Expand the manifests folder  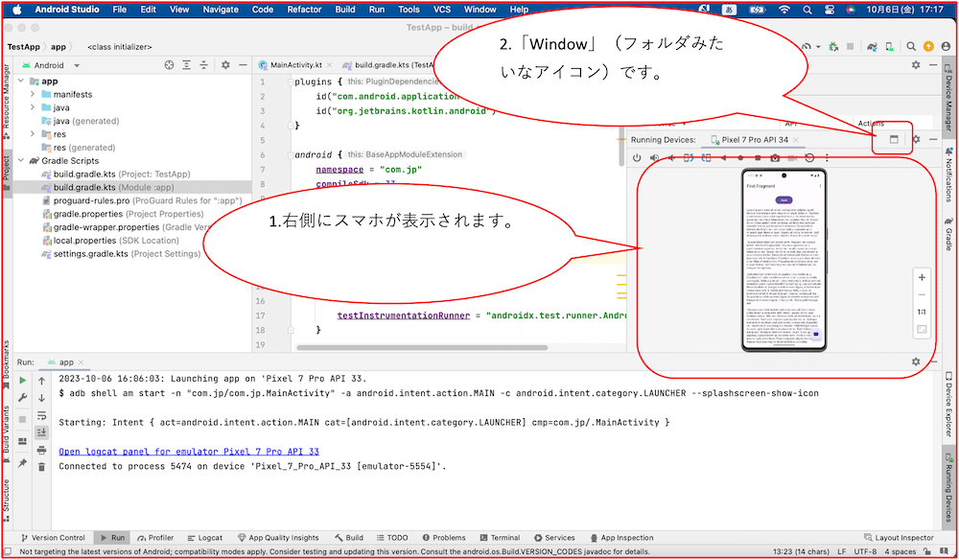tap(33, 95)
